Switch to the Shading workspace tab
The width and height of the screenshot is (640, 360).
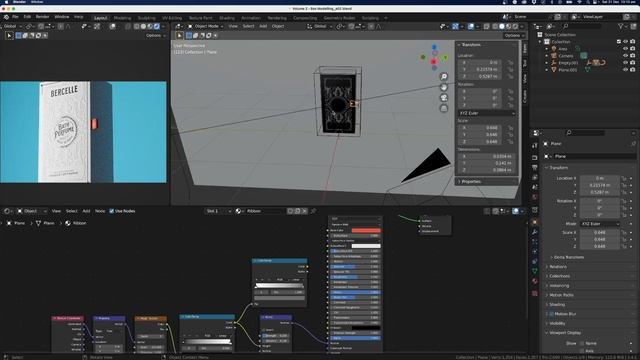[x=227, y=18]
